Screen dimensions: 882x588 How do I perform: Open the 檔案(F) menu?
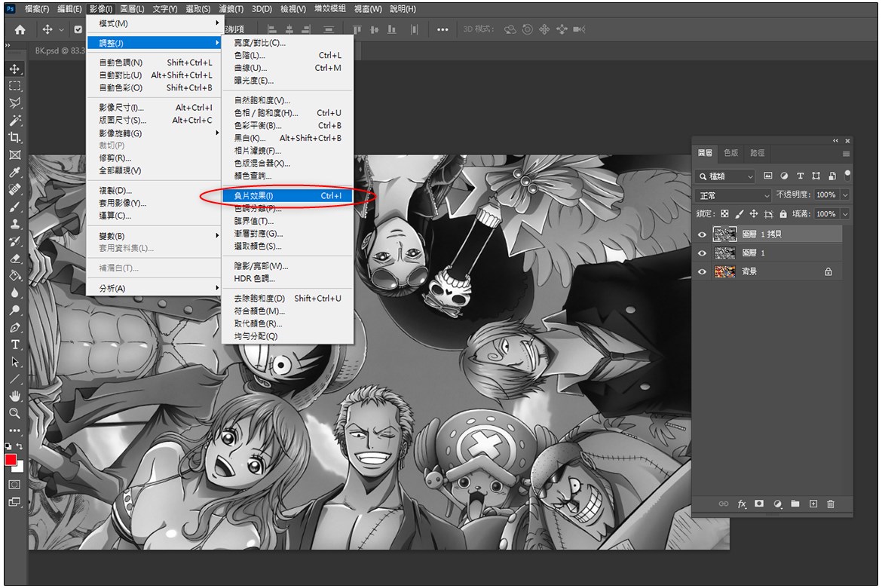coord(37,9)
